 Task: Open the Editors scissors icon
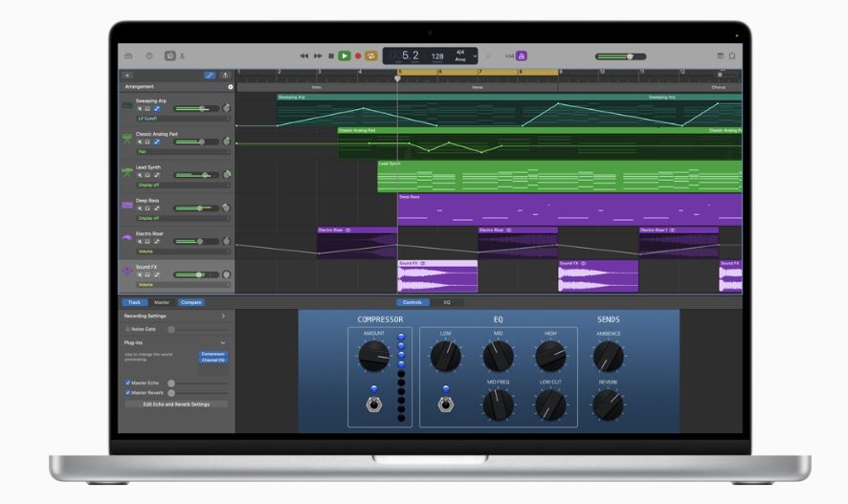pyautogui.click(x=182, y=56)
